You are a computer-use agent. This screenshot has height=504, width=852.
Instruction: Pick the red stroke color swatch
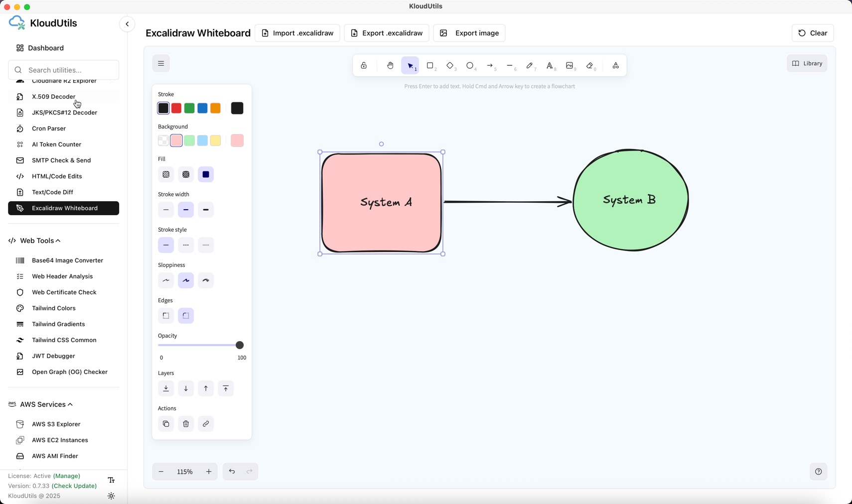pyautogui.click(x=176, y=108)
